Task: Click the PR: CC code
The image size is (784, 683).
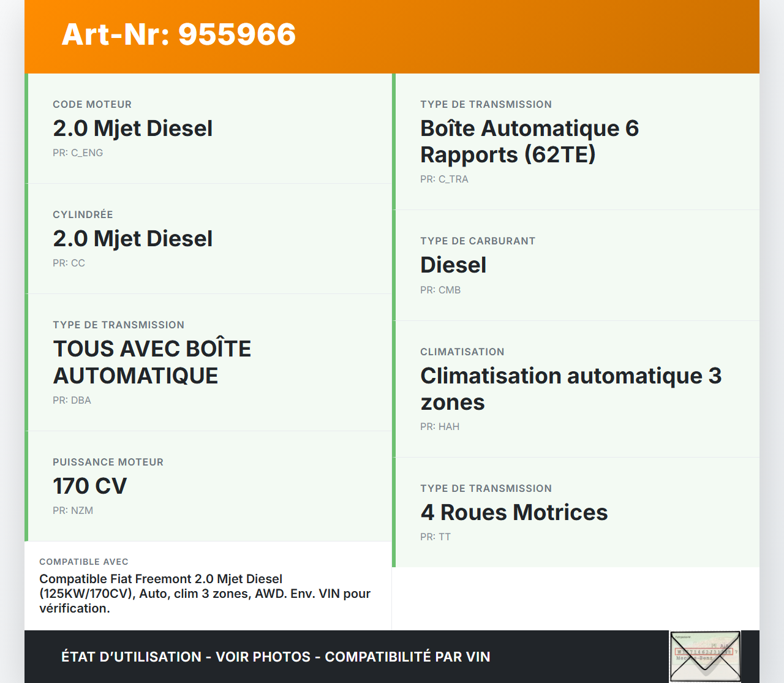Action: click(69, 263)
